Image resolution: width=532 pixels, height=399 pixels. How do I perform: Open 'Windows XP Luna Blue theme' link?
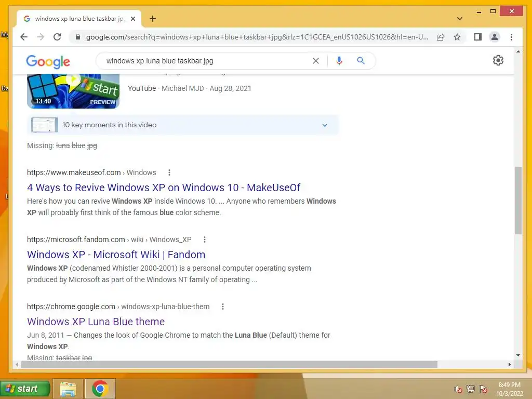[96, 321]
